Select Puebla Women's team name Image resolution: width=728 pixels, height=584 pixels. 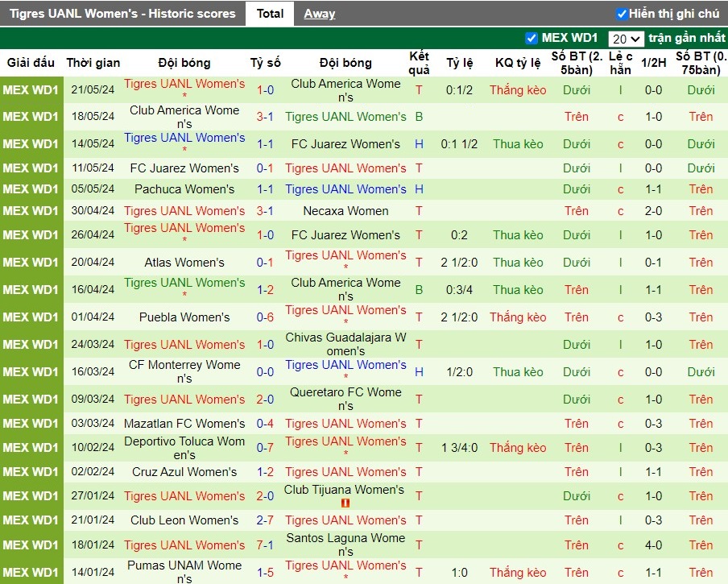tap(184, 317)
